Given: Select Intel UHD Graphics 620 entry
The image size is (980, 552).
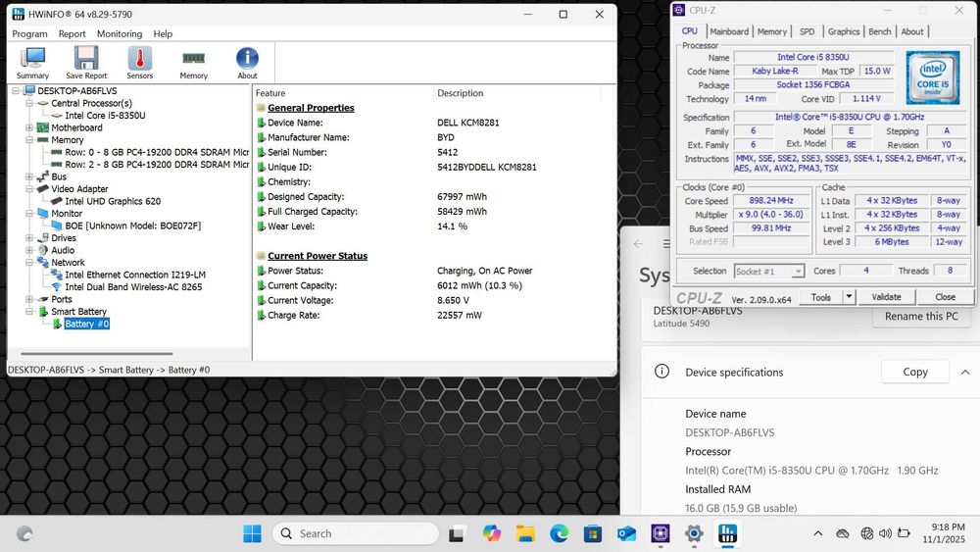Looking at the screenshot, I should 113,201.
